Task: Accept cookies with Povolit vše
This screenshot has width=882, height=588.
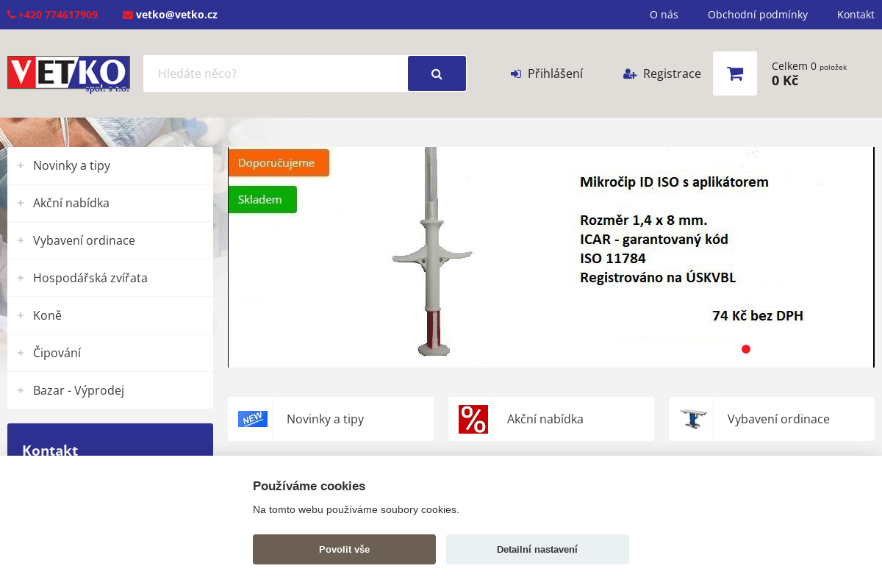Action: (344, 549)
